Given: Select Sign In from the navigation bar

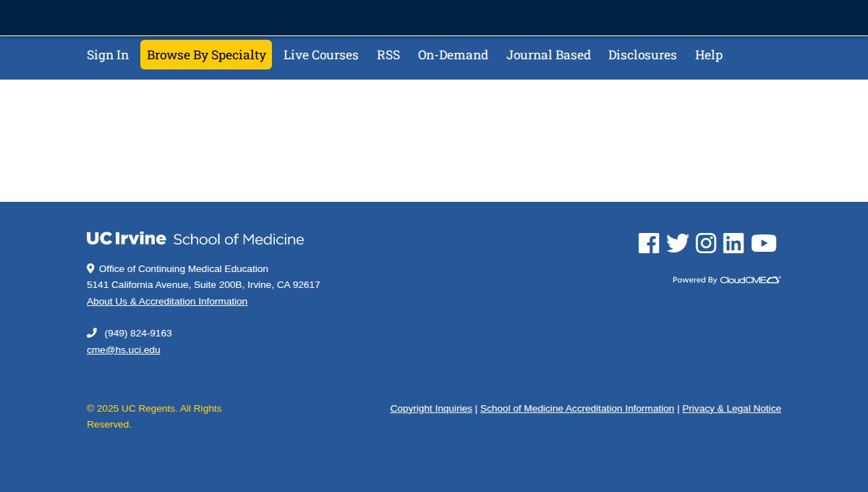Looking at the screenshot, I should pos(108,55).
